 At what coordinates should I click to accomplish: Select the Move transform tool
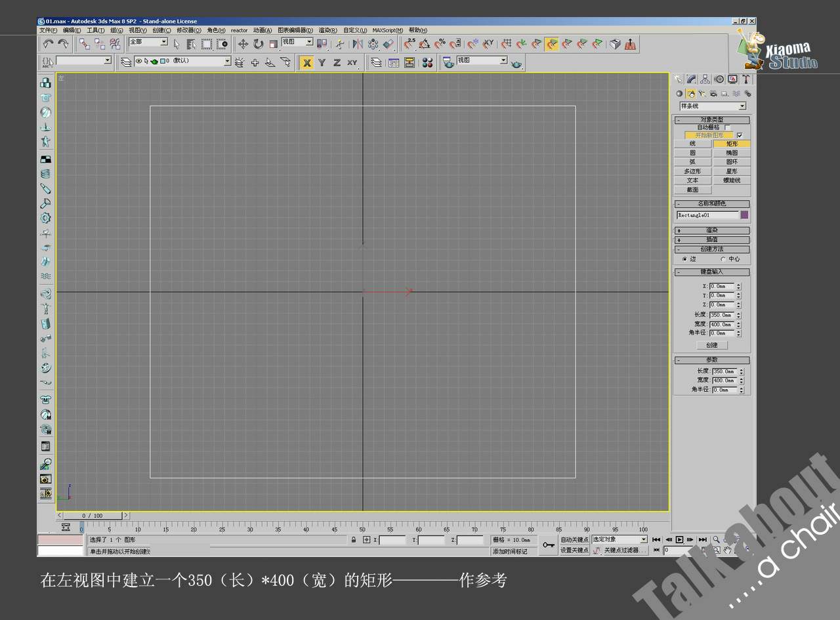pyautogui.click(x=243, y=44)
